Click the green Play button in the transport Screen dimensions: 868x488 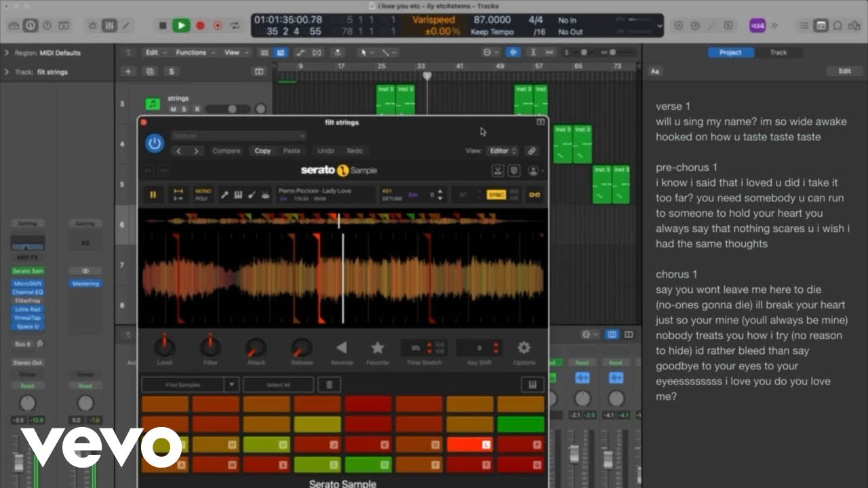tap(180, 26)
